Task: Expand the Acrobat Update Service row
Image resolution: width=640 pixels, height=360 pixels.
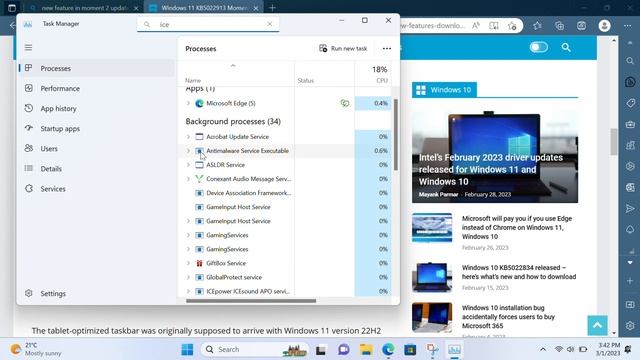Action: [188, 137]
